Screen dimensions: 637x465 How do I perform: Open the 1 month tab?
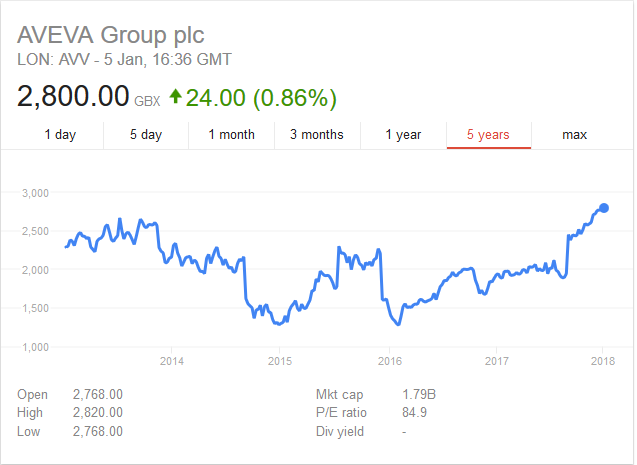232,134
